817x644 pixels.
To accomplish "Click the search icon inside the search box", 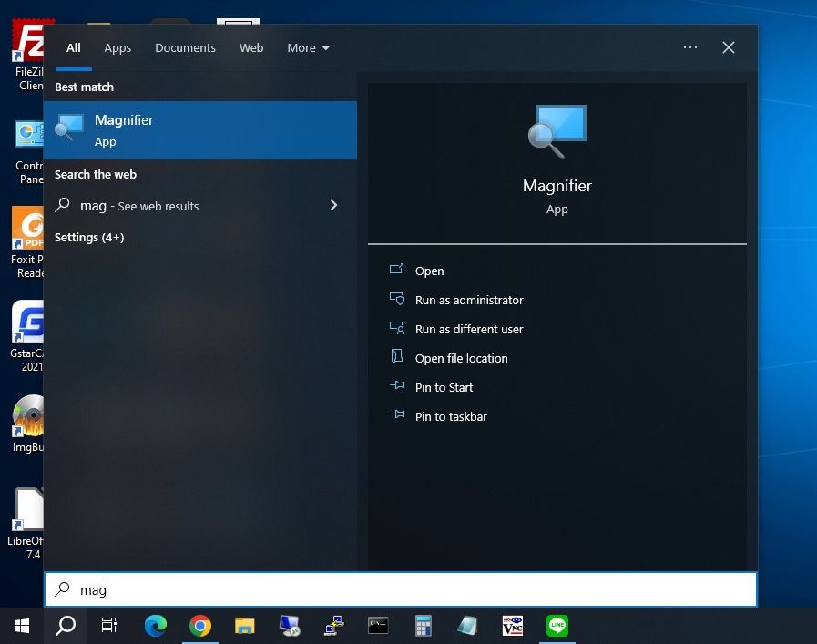I will coord(63,589).
